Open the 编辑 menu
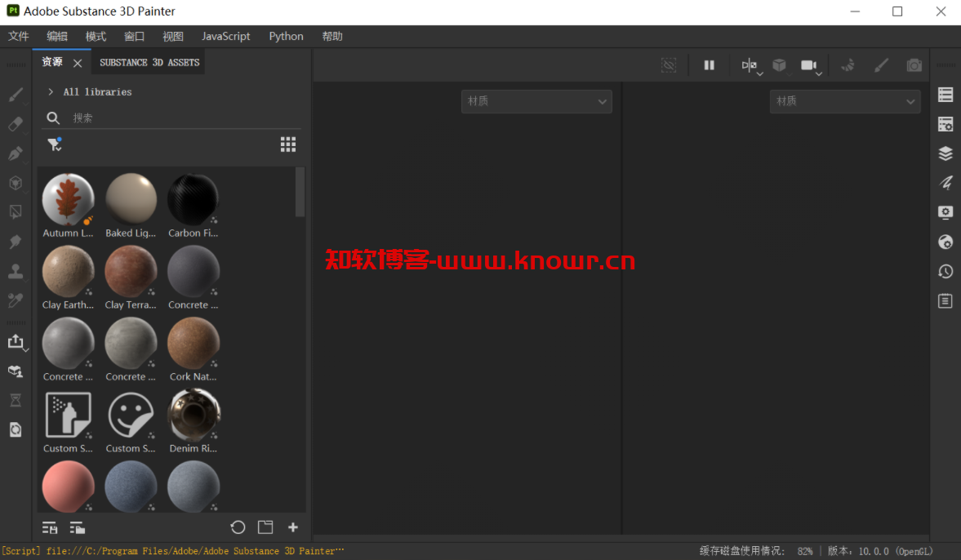Viewport: 961px width, 560px height. pos(57,36)
